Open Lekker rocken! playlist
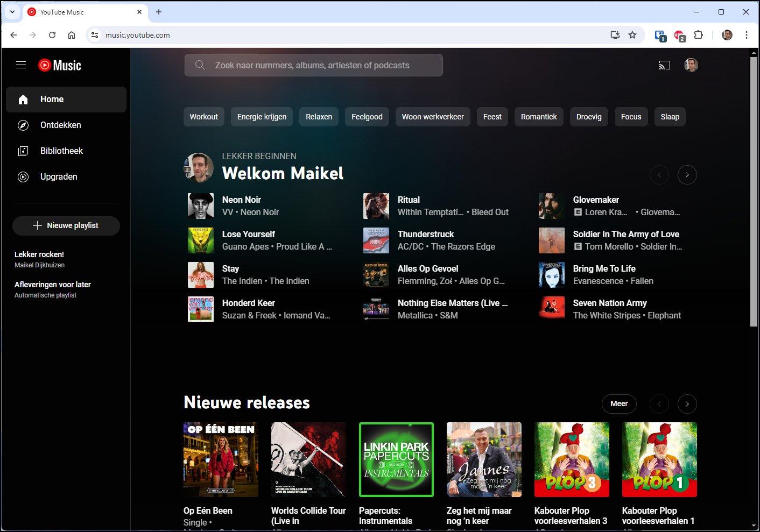The image size is (760, 532). click(39, 254)
